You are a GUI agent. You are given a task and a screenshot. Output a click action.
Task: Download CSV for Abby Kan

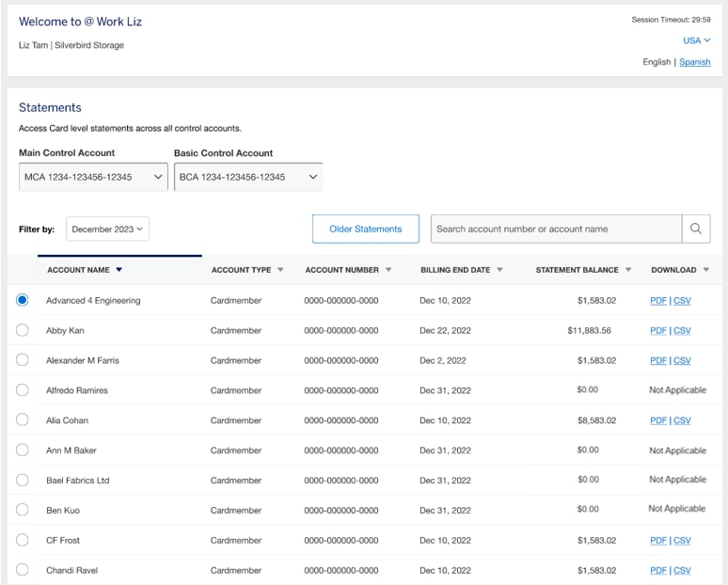pyautogui.click(x=682, y=331)
